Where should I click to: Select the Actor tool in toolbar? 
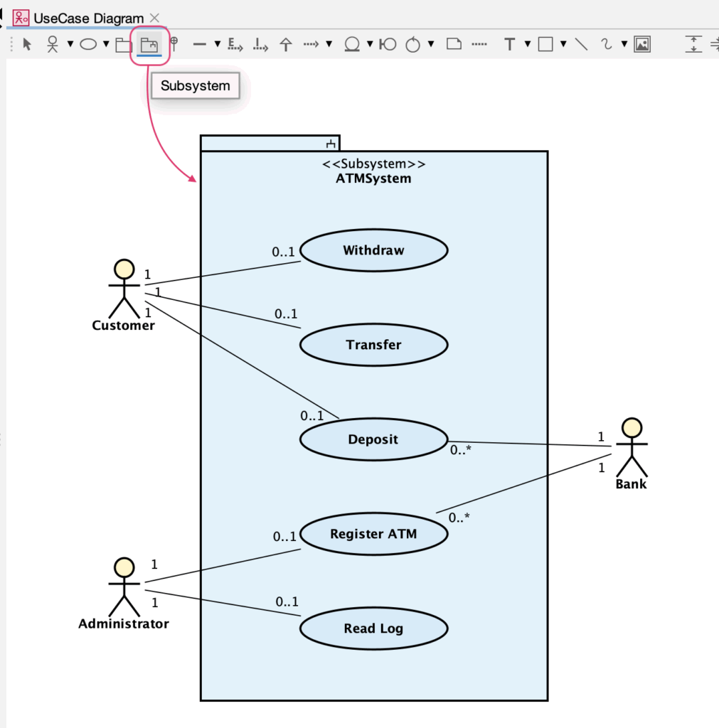coord(53,45)
